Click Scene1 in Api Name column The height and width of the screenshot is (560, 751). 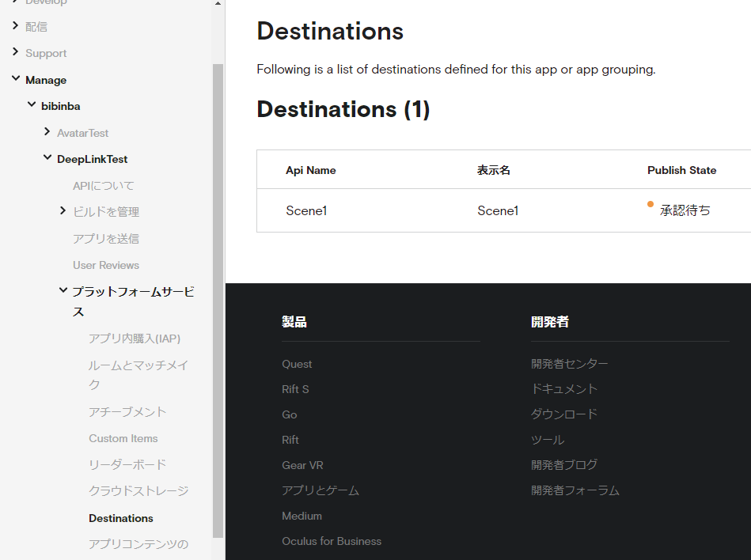[x=306, y=210]
